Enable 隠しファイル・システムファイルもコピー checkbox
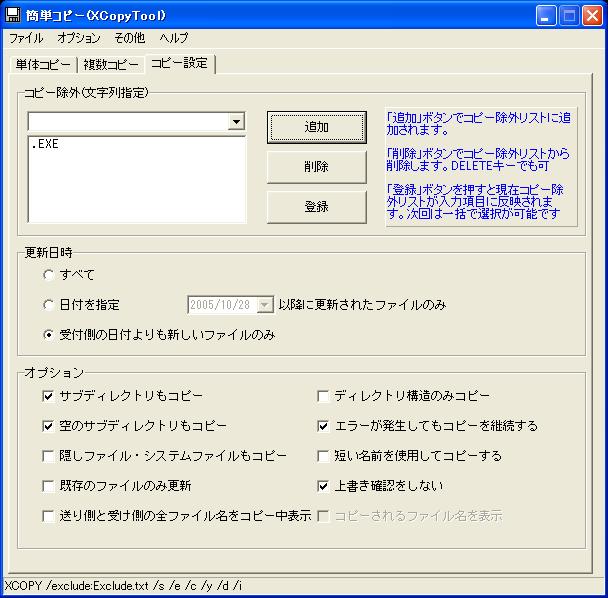 (48, 456)
